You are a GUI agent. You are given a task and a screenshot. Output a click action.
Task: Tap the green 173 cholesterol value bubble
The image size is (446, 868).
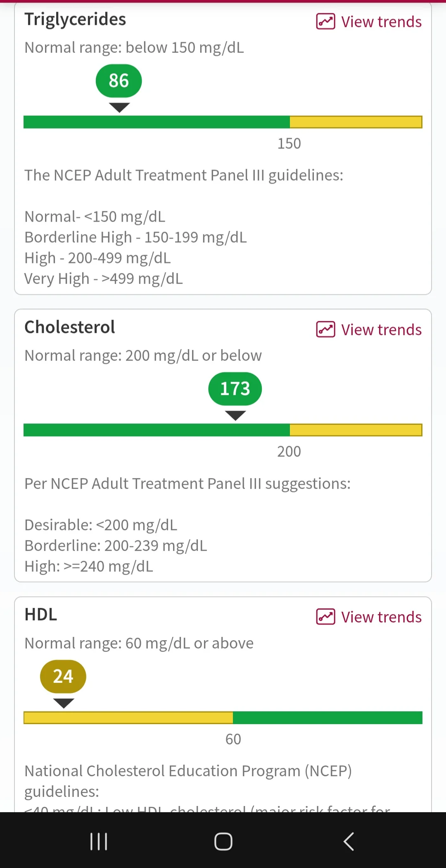pos(235,389)
